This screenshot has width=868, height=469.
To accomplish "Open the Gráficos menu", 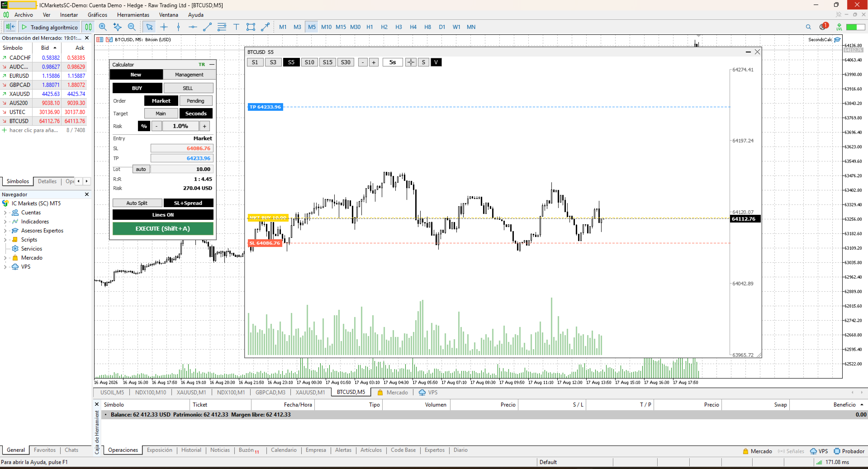I will 98,15.
